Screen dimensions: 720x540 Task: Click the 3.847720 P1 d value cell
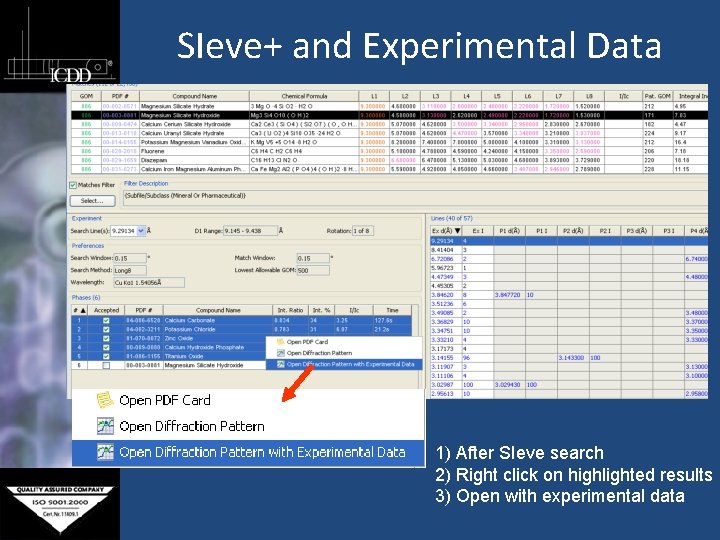click(x=509, y=295)
